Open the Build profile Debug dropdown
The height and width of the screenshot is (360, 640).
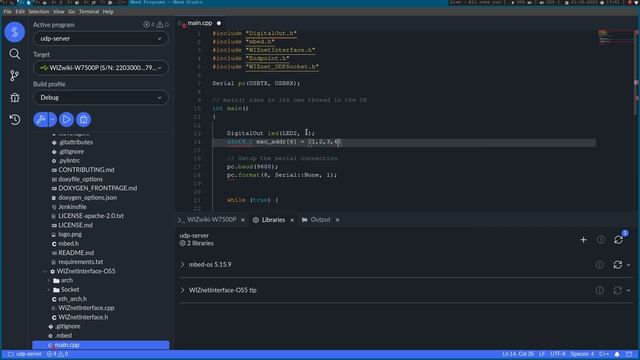pyautogui.click(x=101, y=98)
